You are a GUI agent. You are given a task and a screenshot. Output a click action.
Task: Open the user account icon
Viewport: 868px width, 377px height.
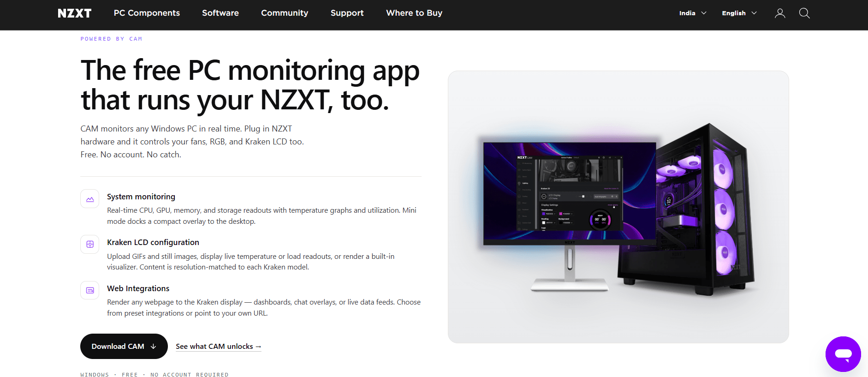pyautogui.click(x=780, y=13)
